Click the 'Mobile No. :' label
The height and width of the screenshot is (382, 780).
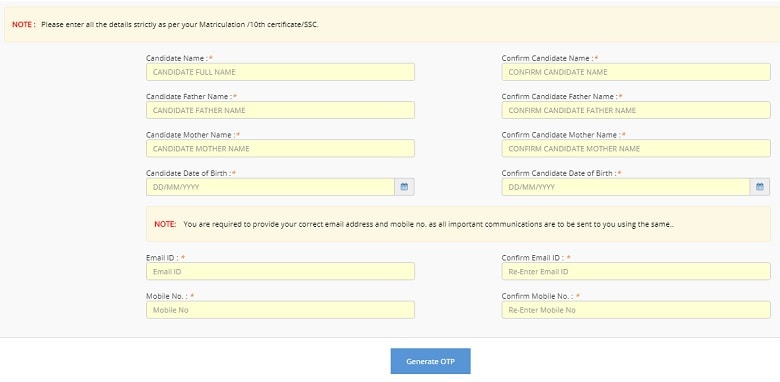click(x=167, y=296)
